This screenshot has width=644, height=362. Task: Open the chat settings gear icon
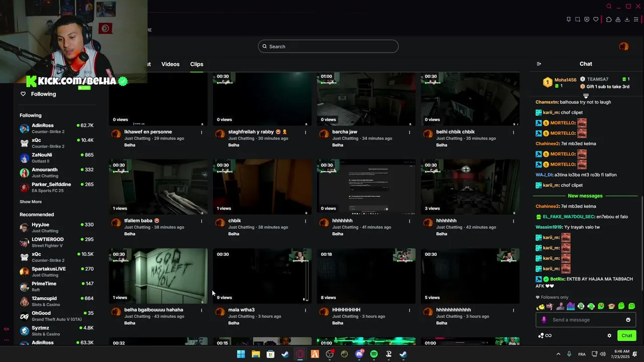click(x=609, y=335)
